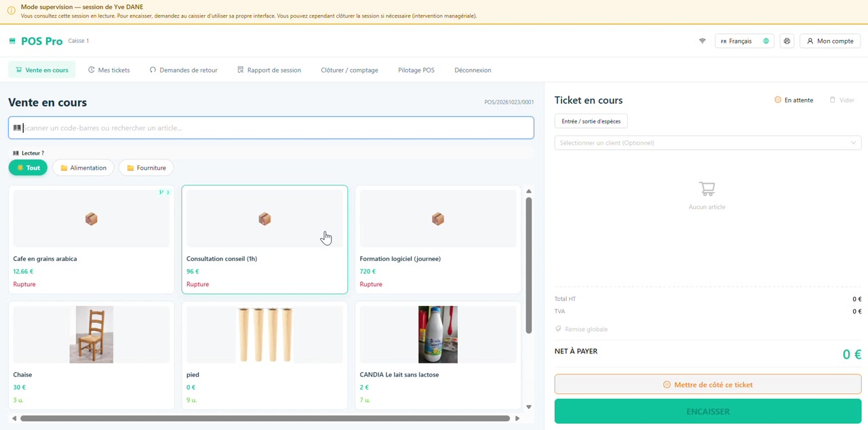The width and height of the screenshot is (868, 430).
Task: Click the vertical scrollbar thumb of product grid
Action: pyautogui.click(x=529, y=265)
